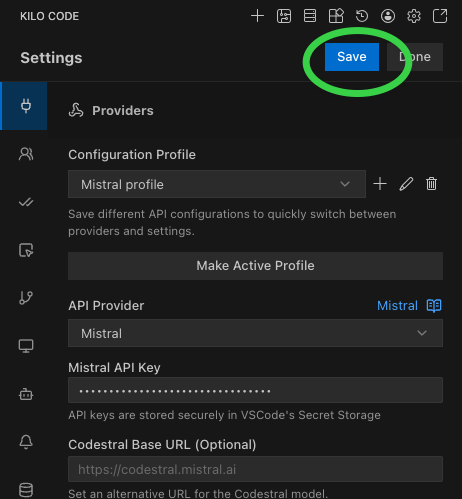Click the blue Save button
The image size is (462, 499).
pyautogui.click(x=352, y=57)
